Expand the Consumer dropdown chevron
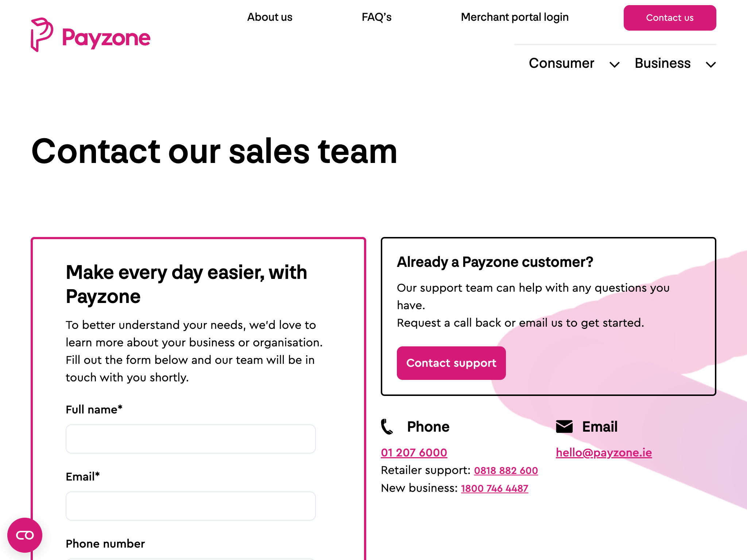 [x=615, y=65]
